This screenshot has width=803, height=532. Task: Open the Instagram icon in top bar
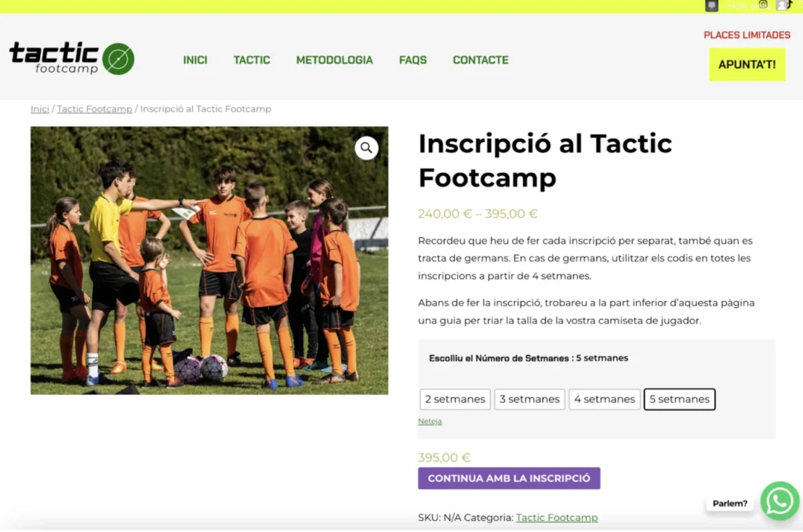[x=763, y=5]
